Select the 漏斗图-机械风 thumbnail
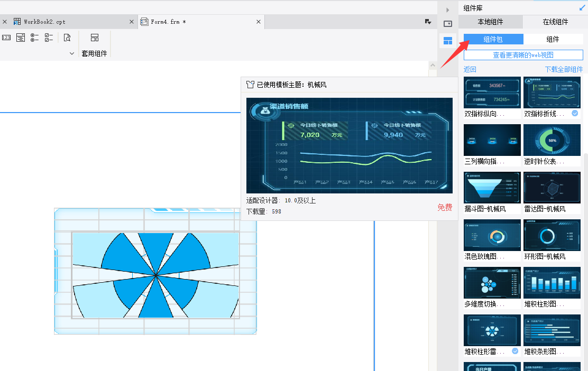The height and width of the screenshot is (371, 588). pyautogui.click(x=492, y=188)
